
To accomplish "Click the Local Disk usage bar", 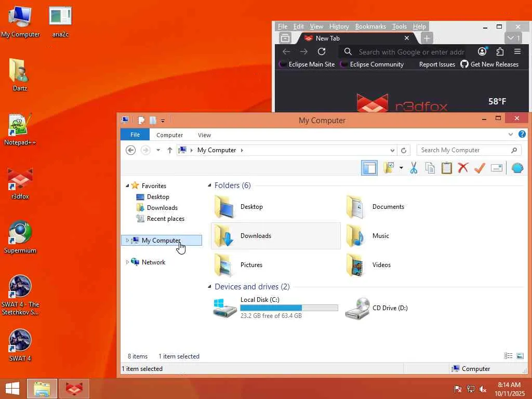I will point(289,308).
